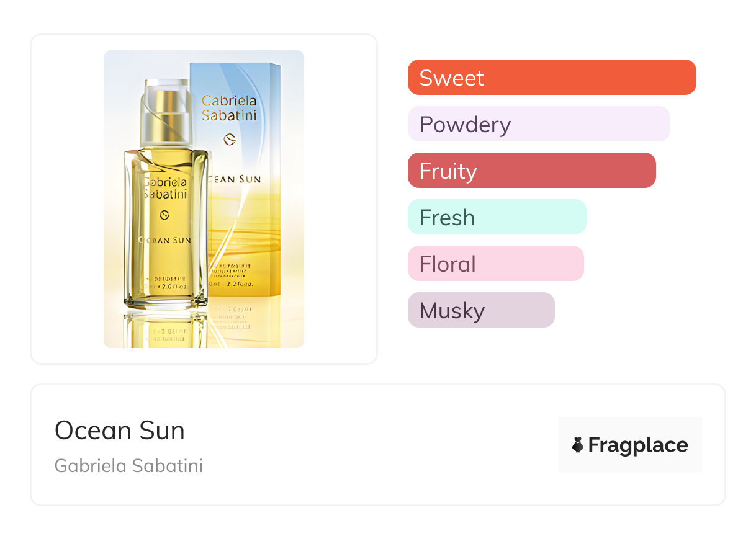Click the circular emblem on the box
The width and height of the screenshot is (756, 536).
(229, 140)
